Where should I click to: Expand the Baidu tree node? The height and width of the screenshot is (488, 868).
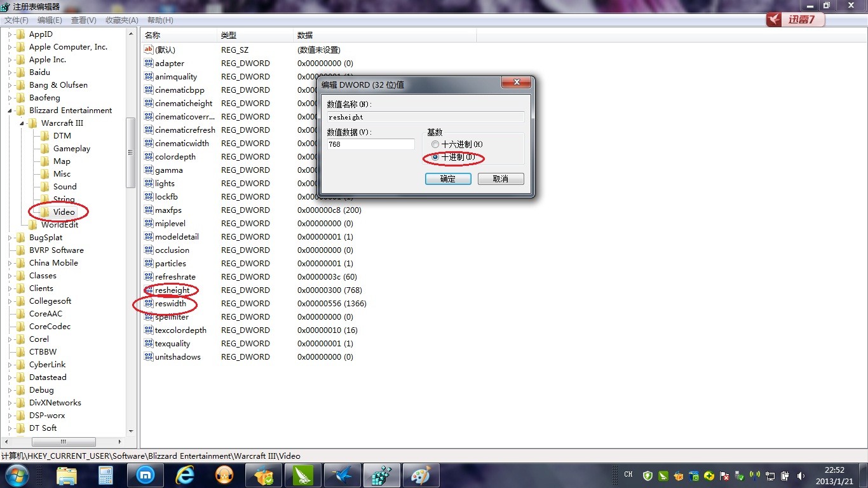tap(10, 72)
